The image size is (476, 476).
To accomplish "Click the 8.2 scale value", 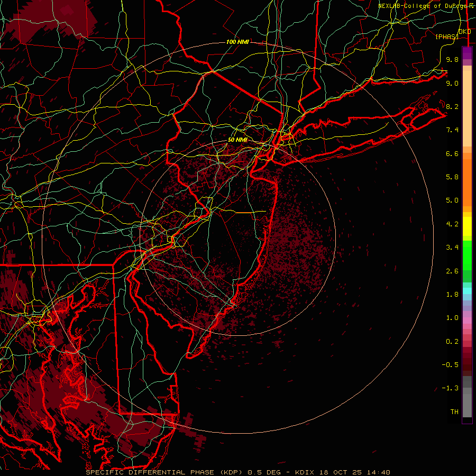I will pos(452,106).
